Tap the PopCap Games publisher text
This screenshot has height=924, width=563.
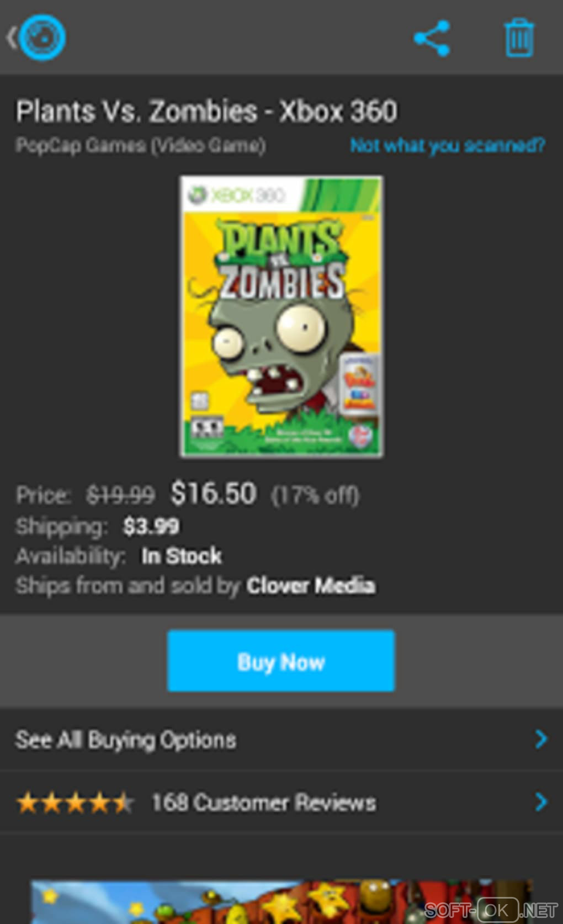click(140, 145)
